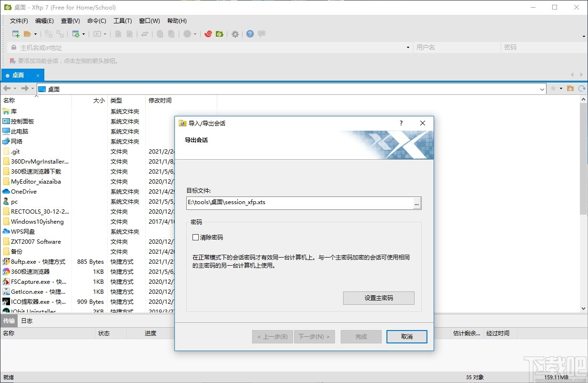Open help using the question mark icon

click(249, 34)
